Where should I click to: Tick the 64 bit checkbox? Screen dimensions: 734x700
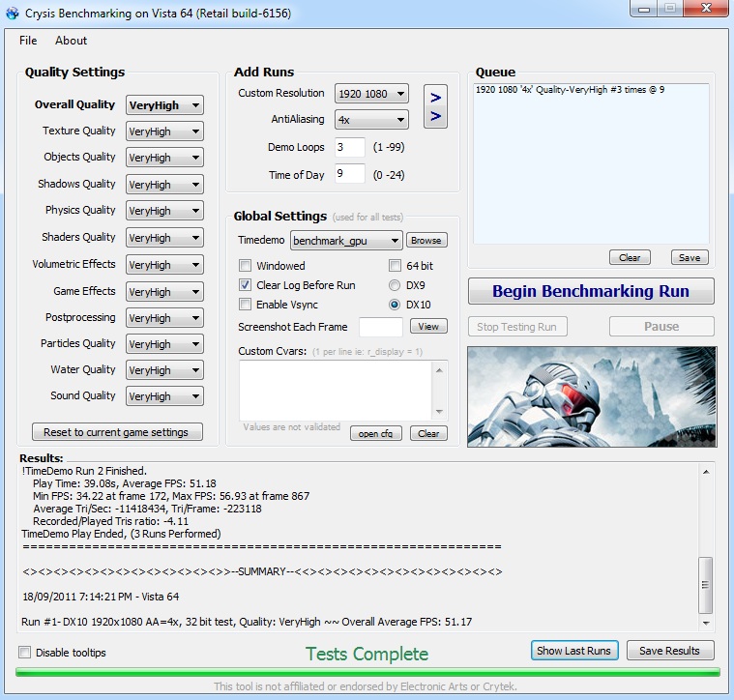(396, 266)
